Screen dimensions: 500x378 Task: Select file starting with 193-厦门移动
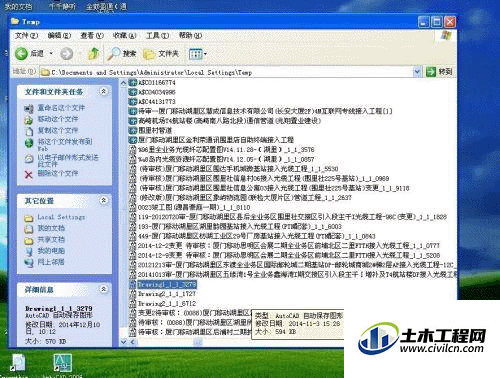240,227
